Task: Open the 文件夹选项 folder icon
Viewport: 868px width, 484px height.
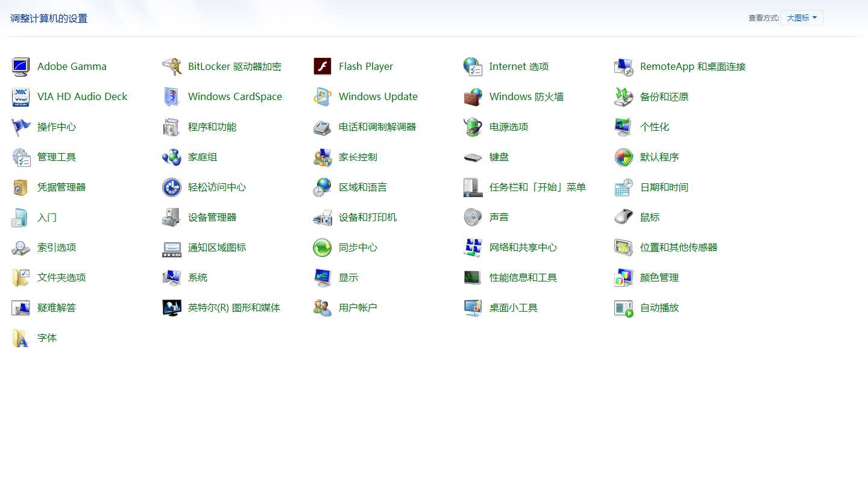Action: [x=21, y=277]
